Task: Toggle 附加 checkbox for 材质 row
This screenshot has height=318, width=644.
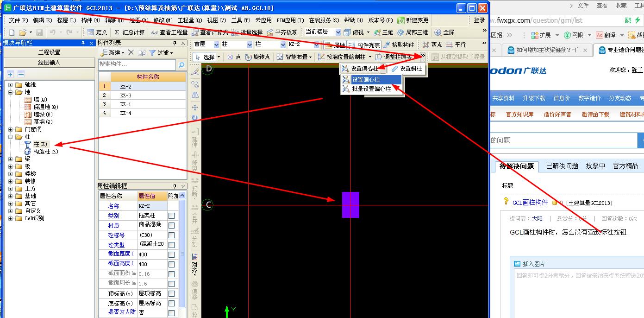Action: (172, 225)
